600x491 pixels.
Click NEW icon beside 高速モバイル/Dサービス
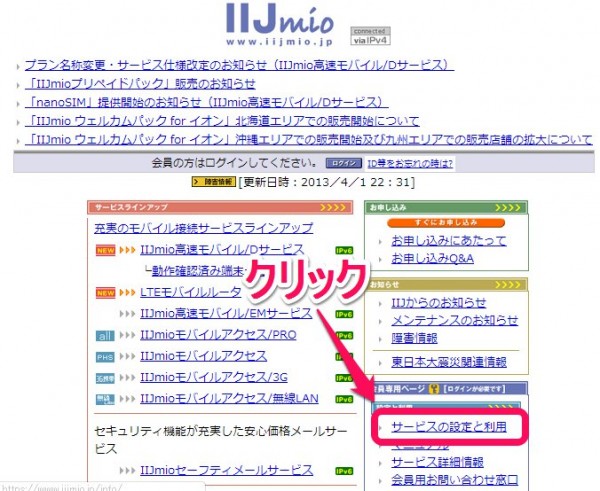[x=105, y=251]
